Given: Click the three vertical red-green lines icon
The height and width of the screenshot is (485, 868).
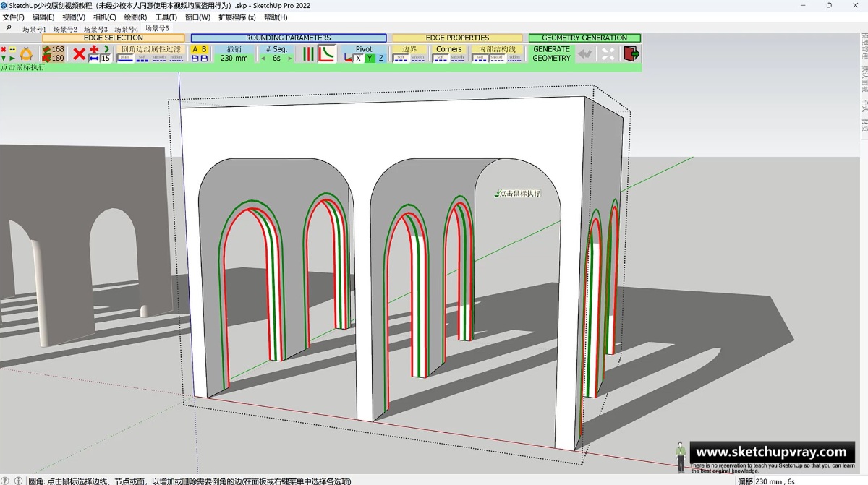Looking at the screenshot, I should click(x=309, y=54).
